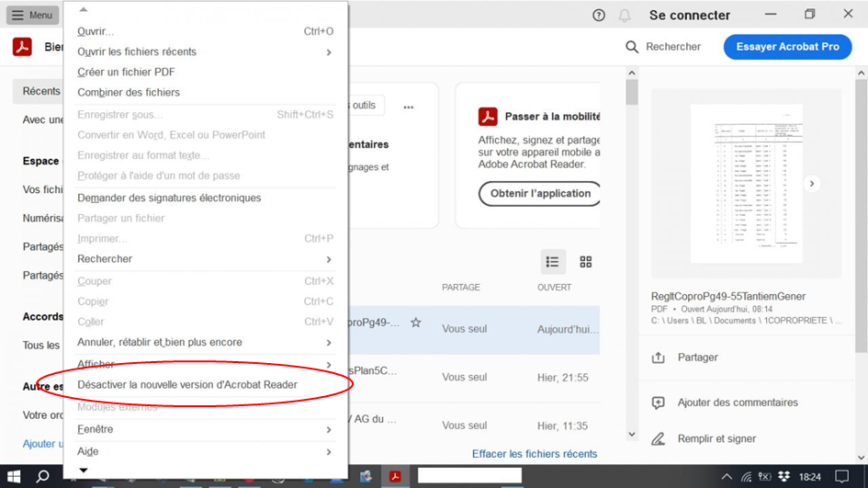Click the menu scroll-down arrow
Viewport: 868px width, 488px height.
[x=83, y=471]
